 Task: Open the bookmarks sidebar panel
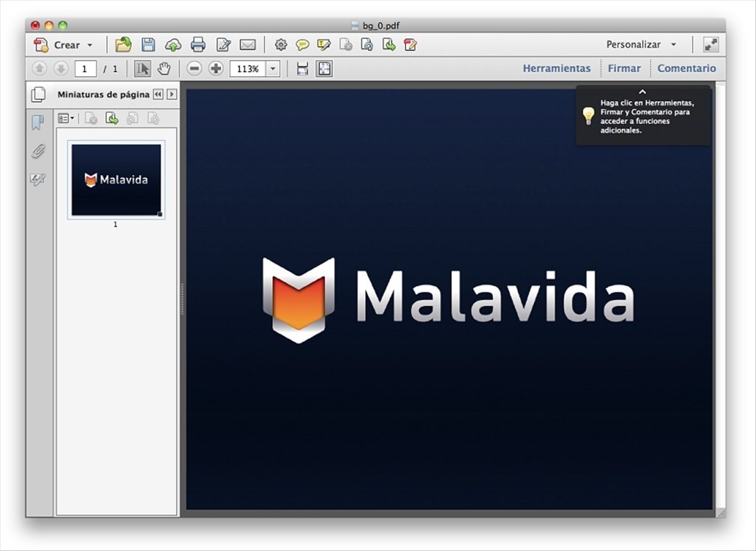[x=38, y=123]
